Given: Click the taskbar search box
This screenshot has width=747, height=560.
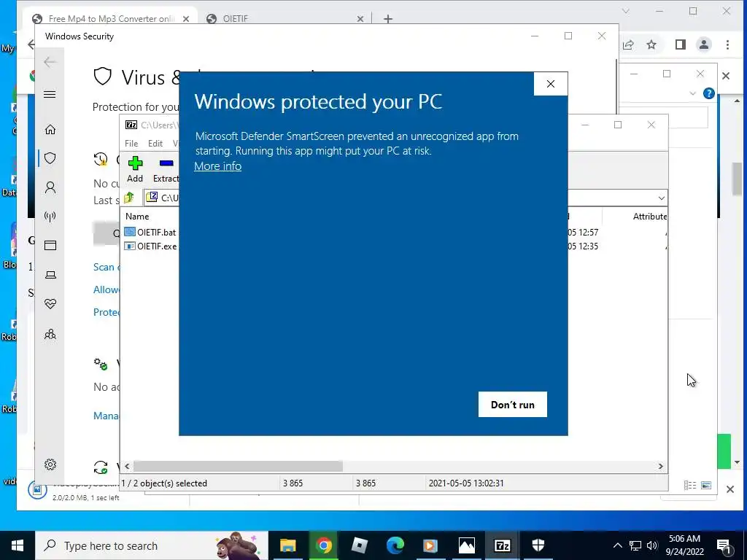Looking at the screenshot, I should (x=152, y=545).
